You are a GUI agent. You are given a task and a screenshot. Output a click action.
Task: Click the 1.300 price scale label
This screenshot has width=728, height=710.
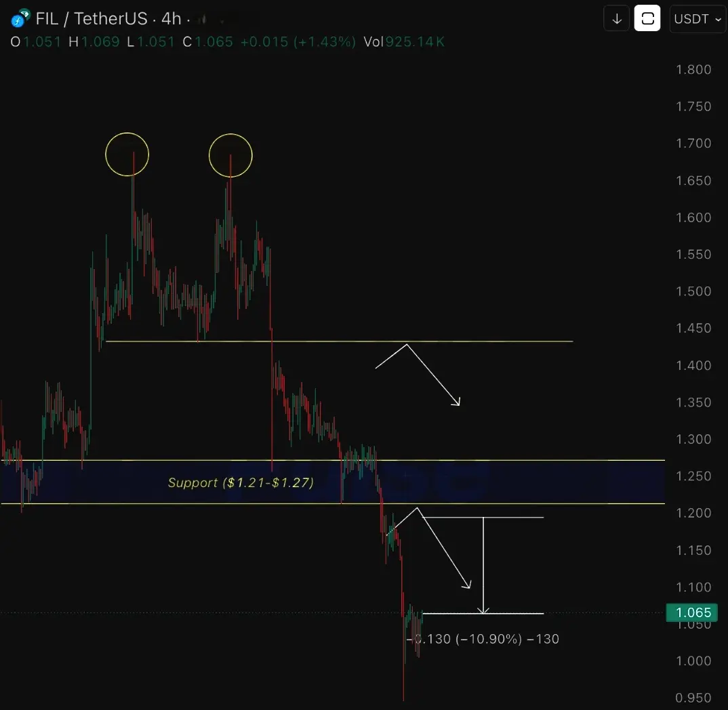[693, 439]
